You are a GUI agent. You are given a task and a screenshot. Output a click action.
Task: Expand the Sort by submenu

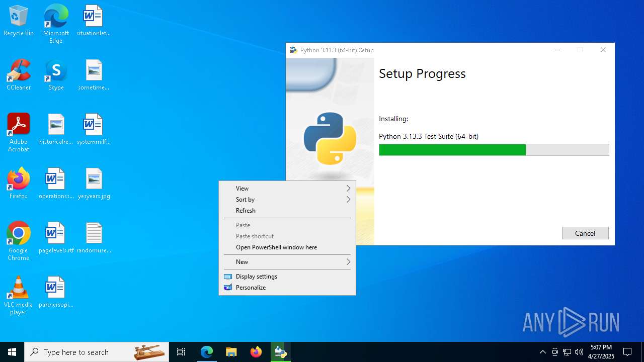[x=287, y=200]
